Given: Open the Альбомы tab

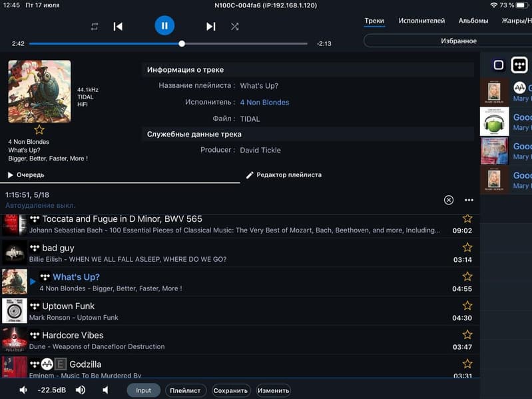Looking at the screenshot, I should (x=473, y=21).
